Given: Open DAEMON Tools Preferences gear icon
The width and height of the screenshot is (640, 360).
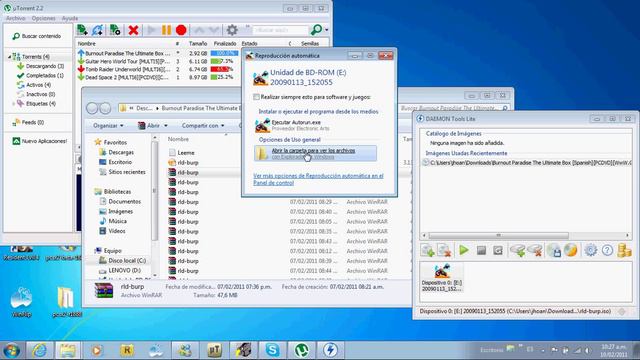Looking at the screenshot, I should [x=590, y=250].
